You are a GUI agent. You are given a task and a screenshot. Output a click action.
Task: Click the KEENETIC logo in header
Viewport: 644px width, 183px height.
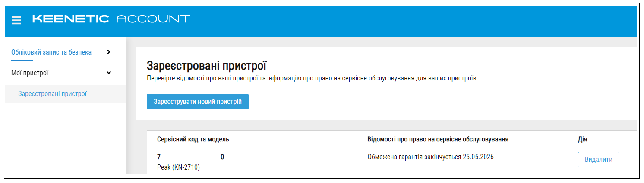(x=70, y=19)
